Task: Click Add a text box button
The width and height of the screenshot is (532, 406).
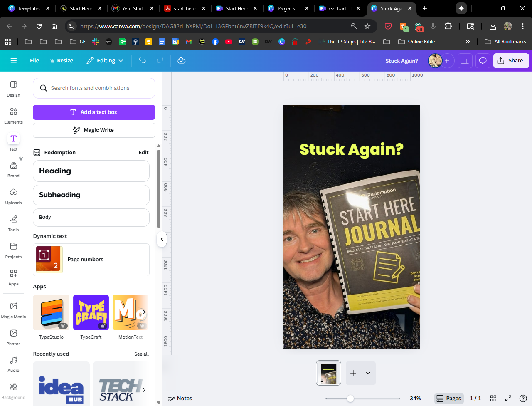Action: tap(94, 112)
